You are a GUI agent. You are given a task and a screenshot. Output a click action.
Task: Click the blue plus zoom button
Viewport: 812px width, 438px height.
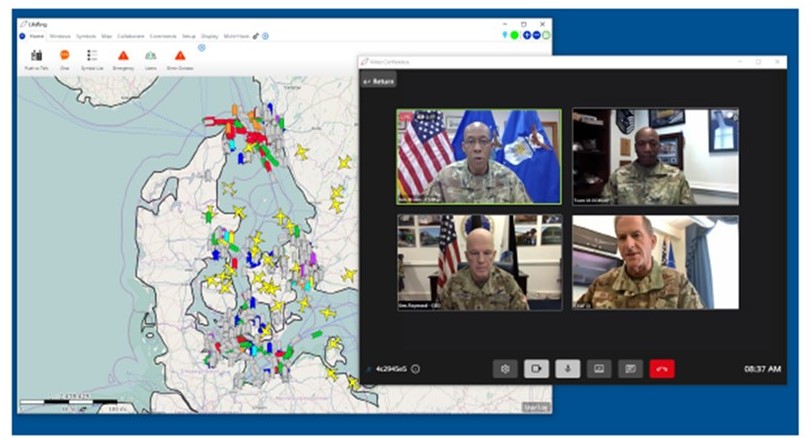coord(526,35)
